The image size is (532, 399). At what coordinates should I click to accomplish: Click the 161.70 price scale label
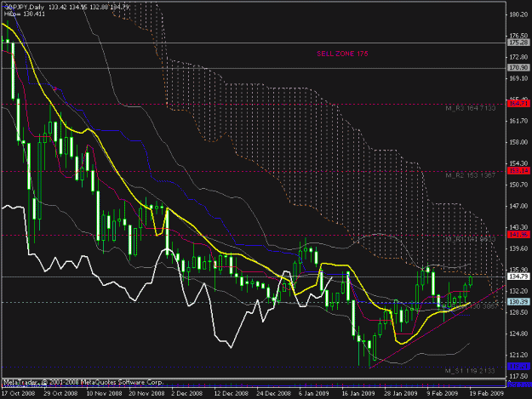pos(519,121)
